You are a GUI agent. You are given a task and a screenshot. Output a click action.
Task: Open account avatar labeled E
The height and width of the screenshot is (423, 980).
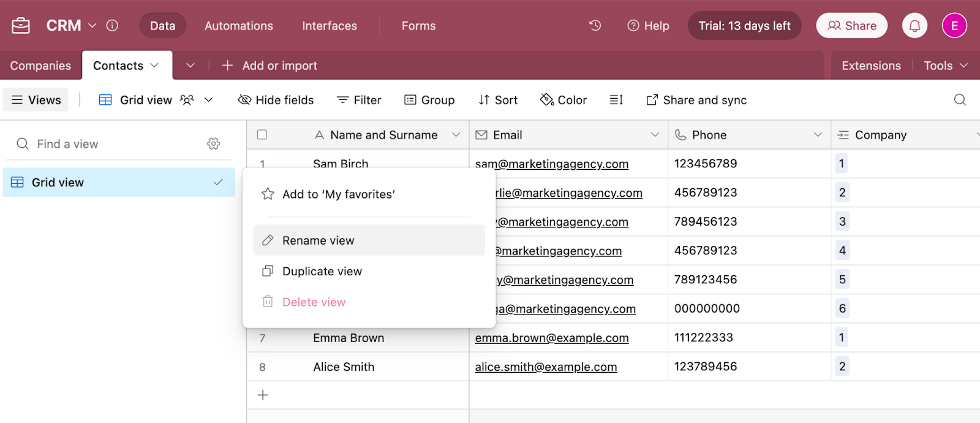click(954, 26)
